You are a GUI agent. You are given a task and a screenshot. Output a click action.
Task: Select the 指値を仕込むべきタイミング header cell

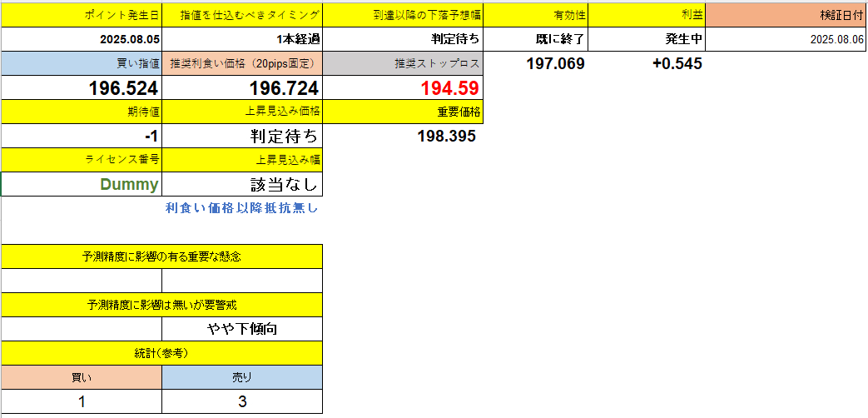[x=242, y=15]
